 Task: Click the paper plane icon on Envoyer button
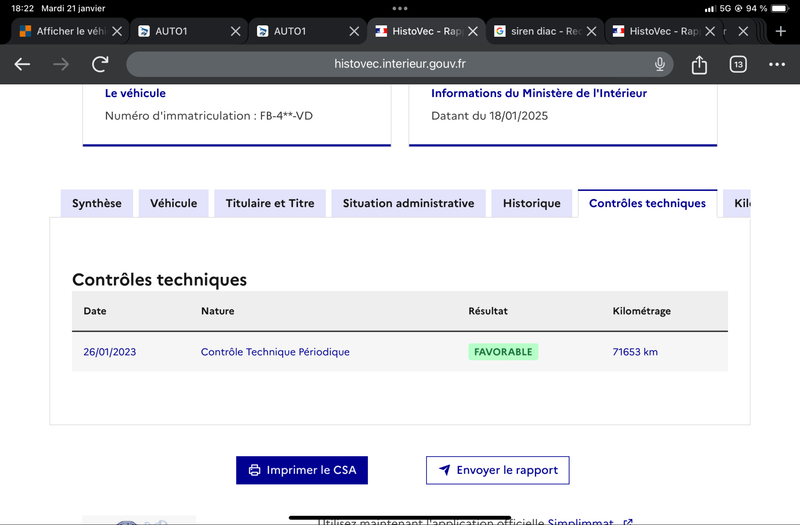(x=444, y=470)
